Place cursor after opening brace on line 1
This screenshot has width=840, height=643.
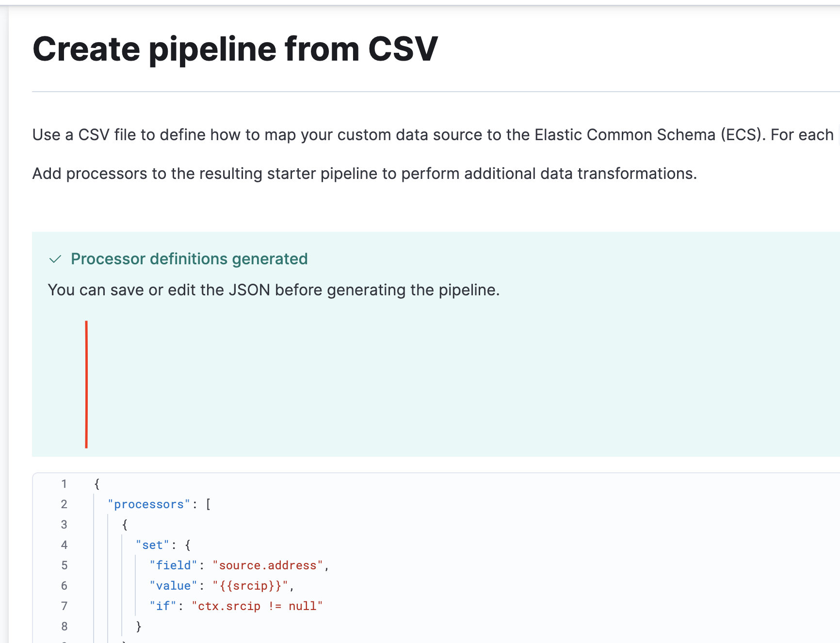[x=100, y=484]
